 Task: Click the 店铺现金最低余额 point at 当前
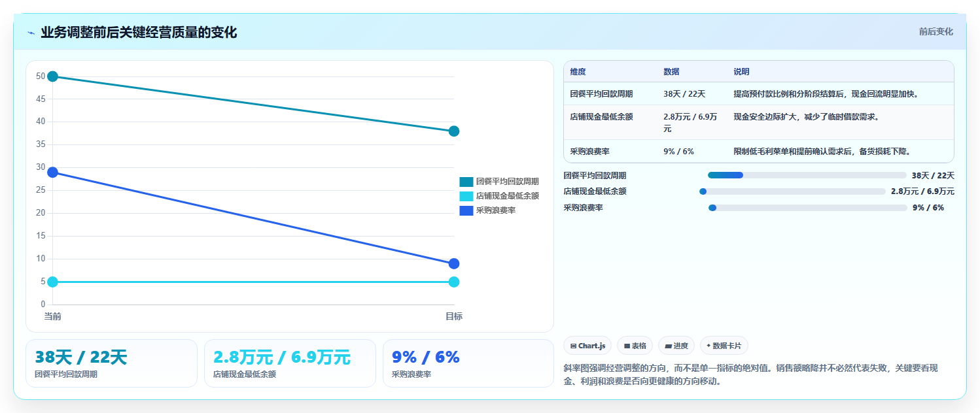(x=53, y=282)
